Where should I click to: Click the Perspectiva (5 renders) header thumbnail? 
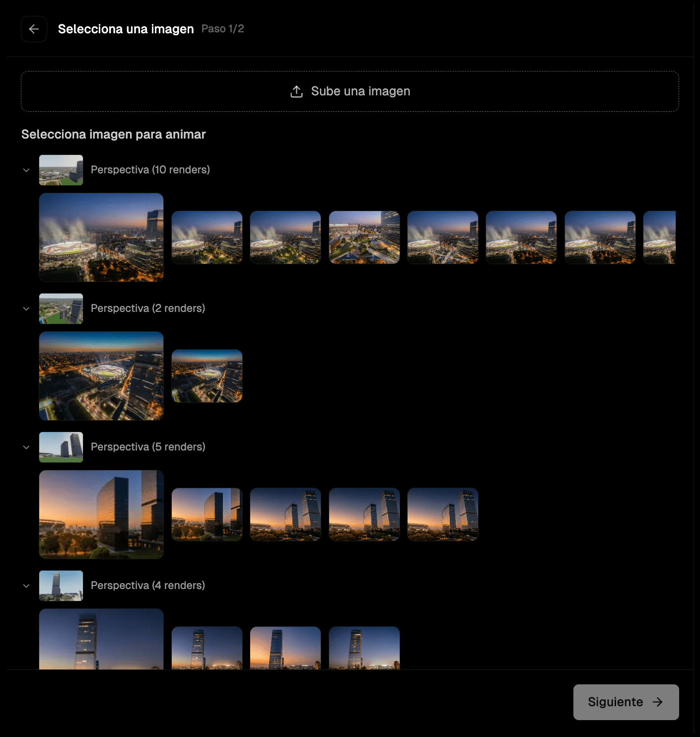[61, 447]
